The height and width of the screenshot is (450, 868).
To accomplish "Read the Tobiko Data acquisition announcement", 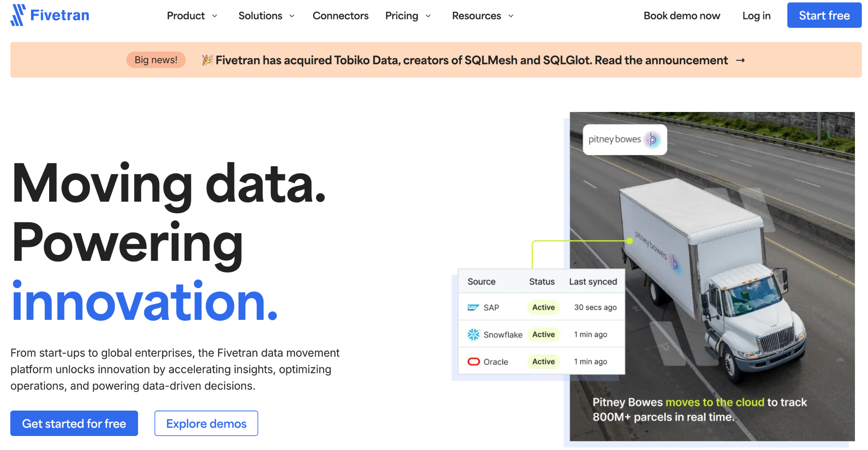I will tap(472, 60).
